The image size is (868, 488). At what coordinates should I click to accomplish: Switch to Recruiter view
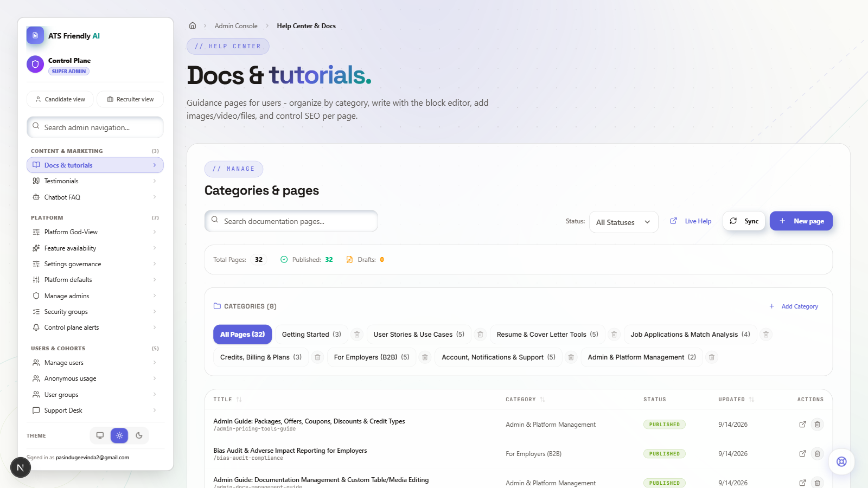coord(130,99)
